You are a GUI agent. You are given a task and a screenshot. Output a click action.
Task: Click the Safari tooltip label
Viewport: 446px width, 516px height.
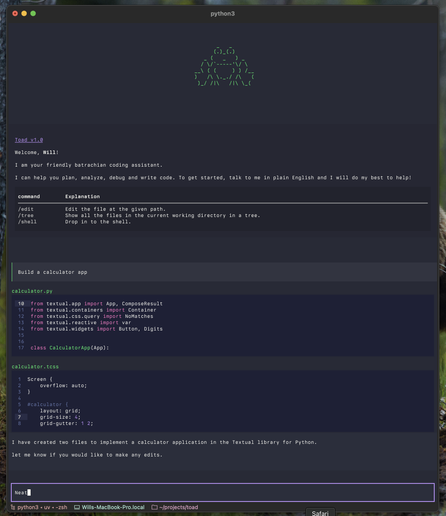tap(320, 513)
